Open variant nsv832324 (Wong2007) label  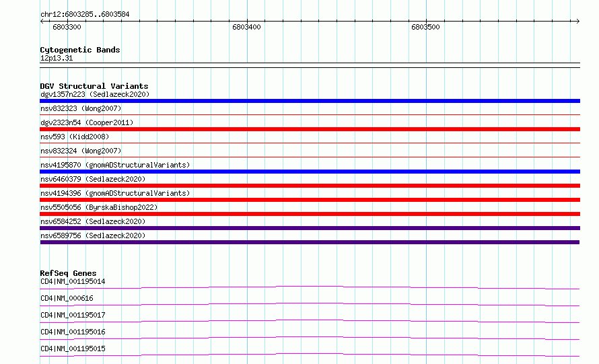click(x=81, y=151)
